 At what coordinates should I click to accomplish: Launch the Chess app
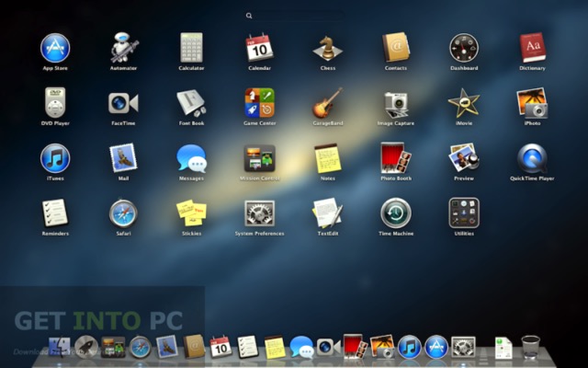[328, 49]
